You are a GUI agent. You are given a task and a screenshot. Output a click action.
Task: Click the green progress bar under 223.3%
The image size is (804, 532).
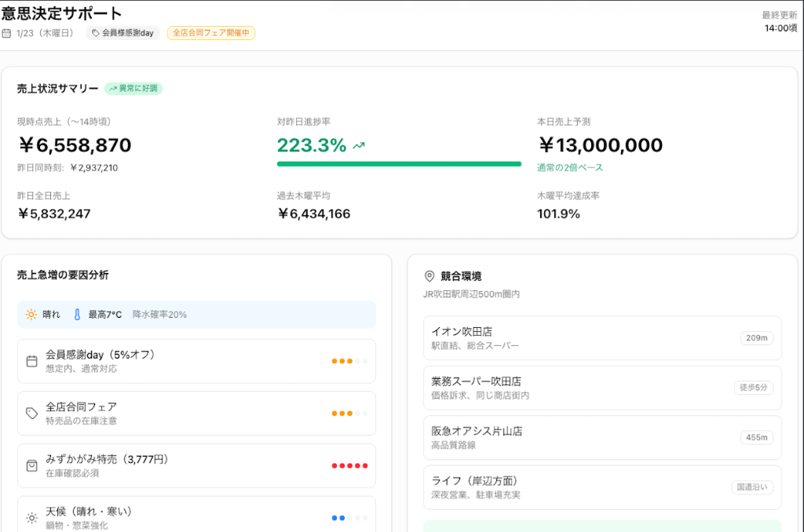[398, 163]
